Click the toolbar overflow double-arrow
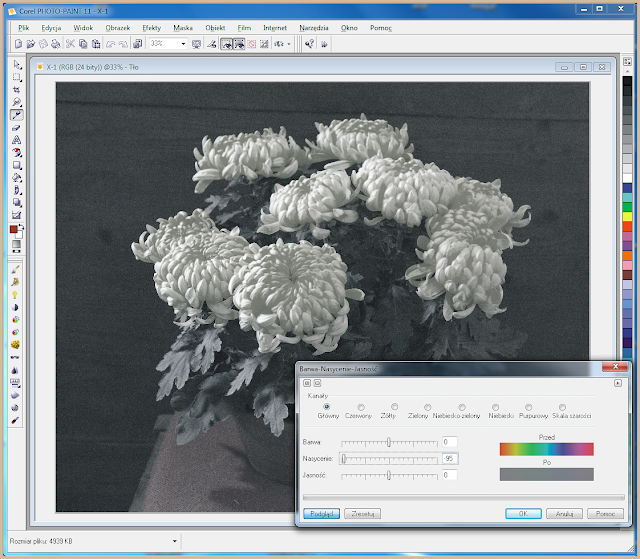The height and width of the screenshot is (559, 640). click(324, 44)
